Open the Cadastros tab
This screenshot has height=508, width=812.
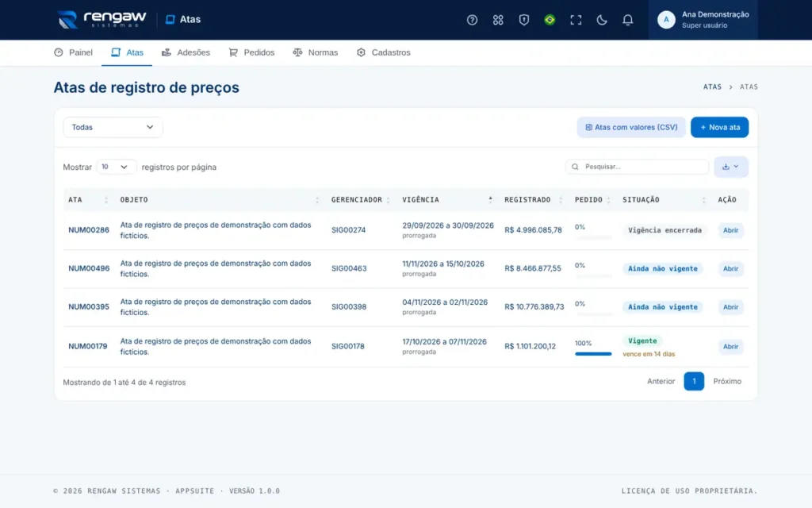point(384,52)
